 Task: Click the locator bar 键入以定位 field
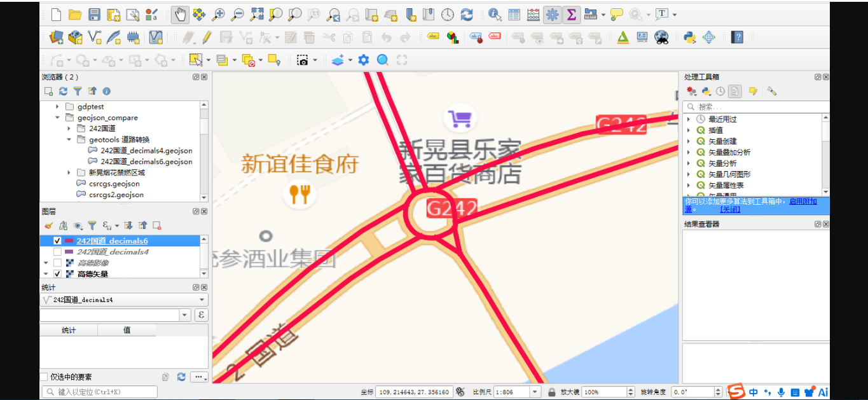pos(100,392)
